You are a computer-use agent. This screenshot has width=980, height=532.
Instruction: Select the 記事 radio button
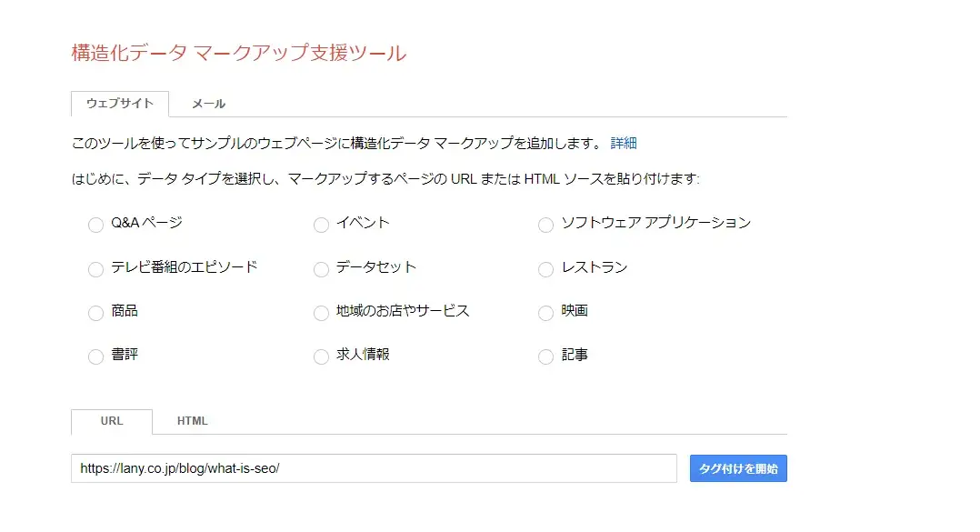(x=545, y=356)
